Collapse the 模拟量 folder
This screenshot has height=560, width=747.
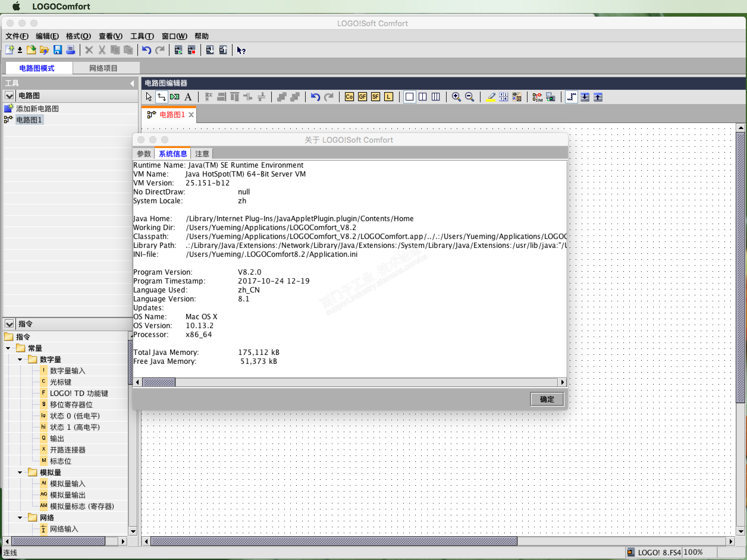point(20,473)
